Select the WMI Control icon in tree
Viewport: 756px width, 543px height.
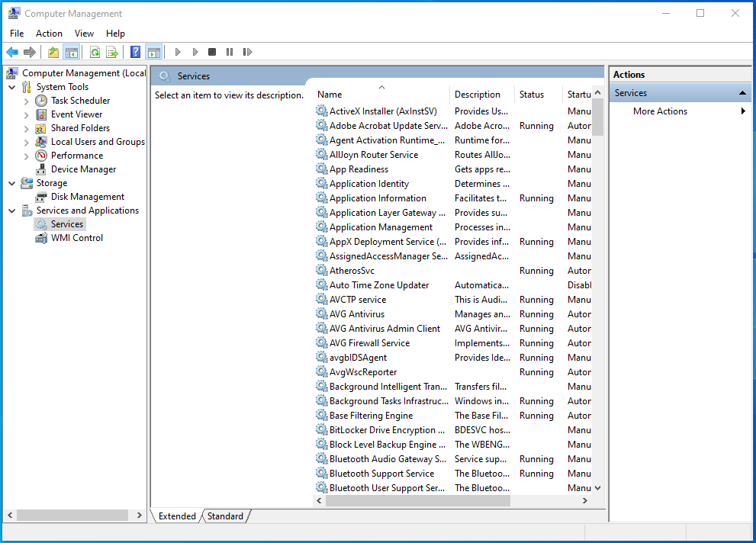click(x=41, y=238)
